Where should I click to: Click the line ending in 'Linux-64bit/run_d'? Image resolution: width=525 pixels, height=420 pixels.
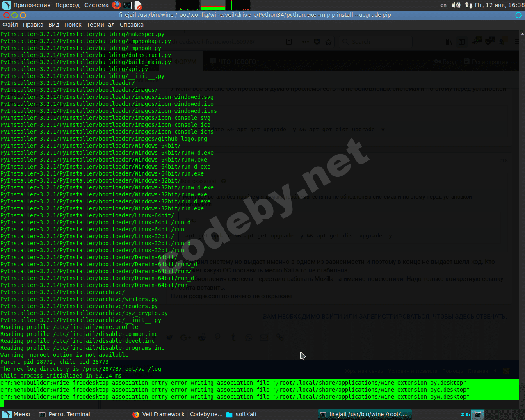tap(96, 223)
